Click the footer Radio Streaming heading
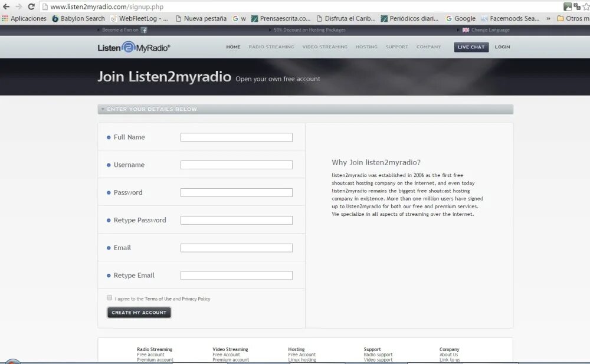 coord(155,349)
